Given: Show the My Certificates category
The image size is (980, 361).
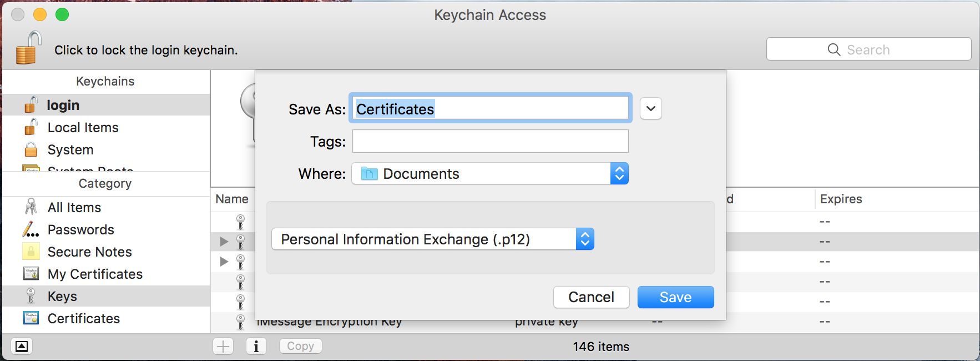Looking at the screenshot, I should [106, 274].
